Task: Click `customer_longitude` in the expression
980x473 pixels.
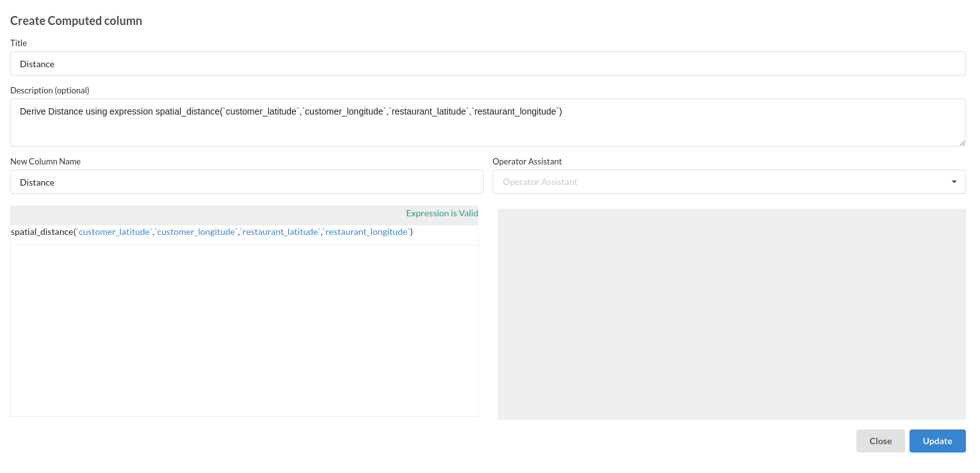Action: (x=197, y=232)
